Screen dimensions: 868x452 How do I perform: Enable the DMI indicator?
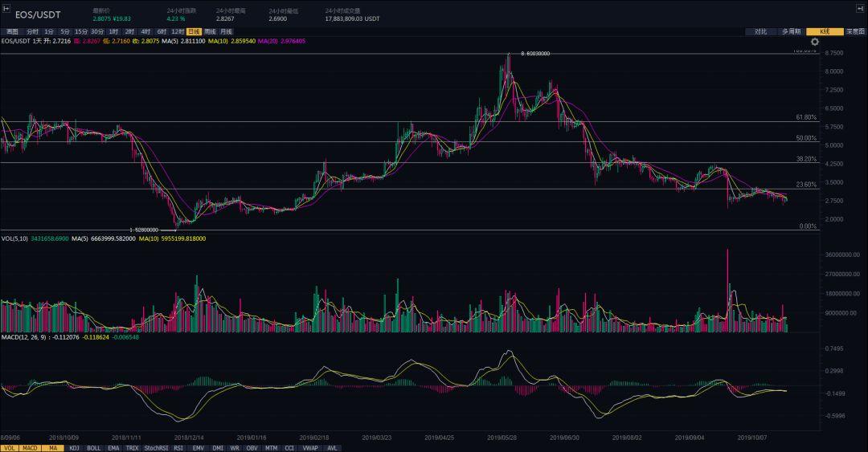coord(218,448)
